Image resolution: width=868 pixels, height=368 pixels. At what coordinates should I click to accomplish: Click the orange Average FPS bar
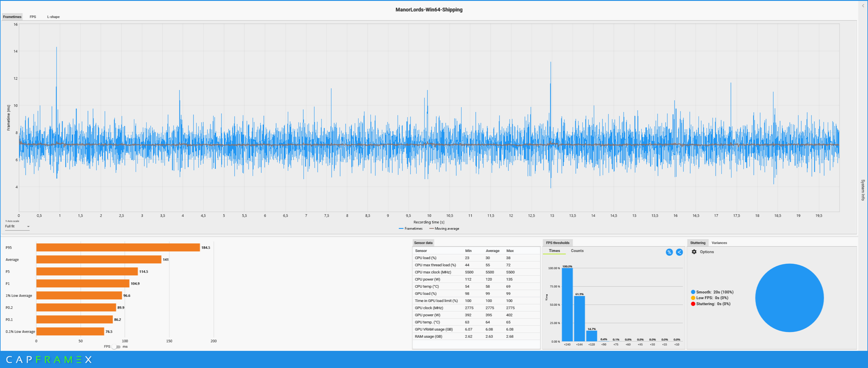pyautogui.click(x=98, y=260)
